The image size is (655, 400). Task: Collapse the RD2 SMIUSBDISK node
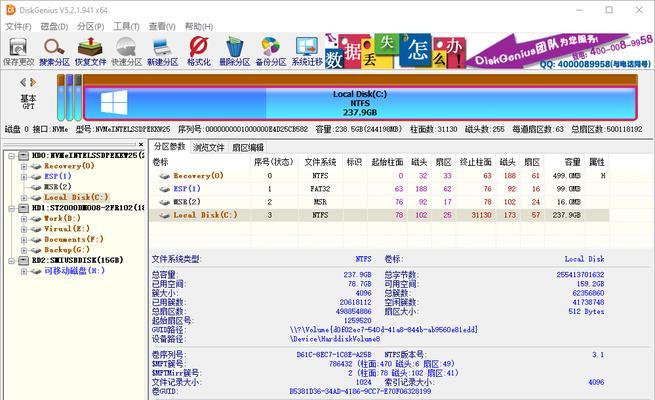[x=11, y=261]
